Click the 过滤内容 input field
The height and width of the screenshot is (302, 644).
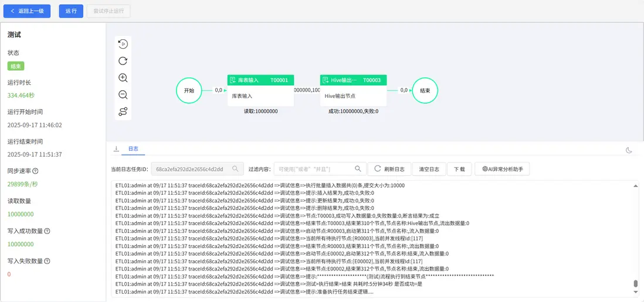coord(320,169)
